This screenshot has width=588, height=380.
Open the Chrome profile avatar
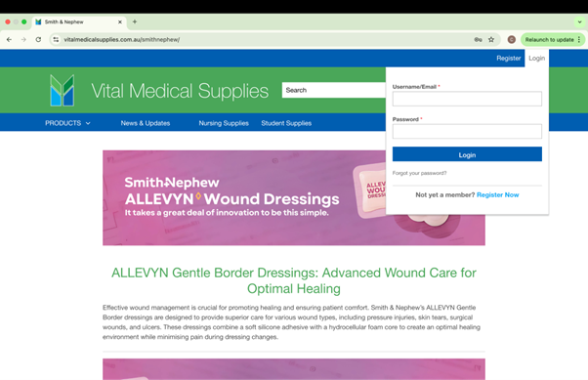tap(511, 39)
